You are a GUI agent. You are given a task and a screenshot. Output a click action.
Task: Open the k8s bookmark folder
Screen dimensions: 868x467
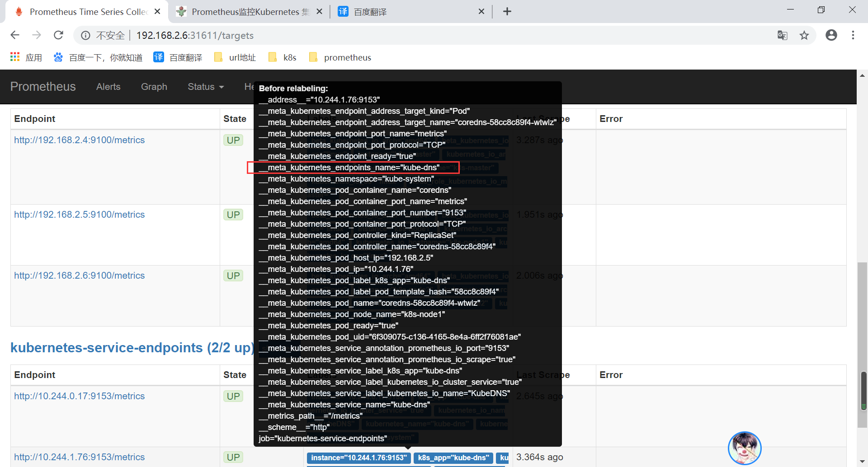click(x=282, y=57)
